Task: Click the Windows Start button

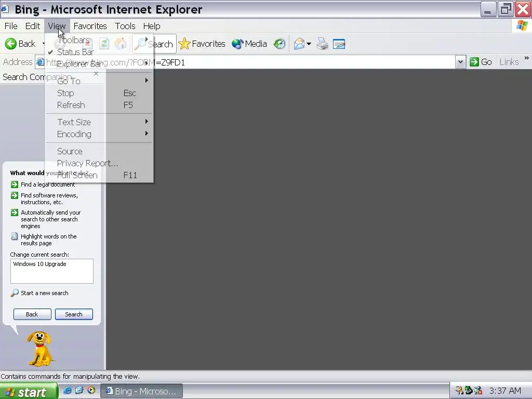Action: coord(29,392)
